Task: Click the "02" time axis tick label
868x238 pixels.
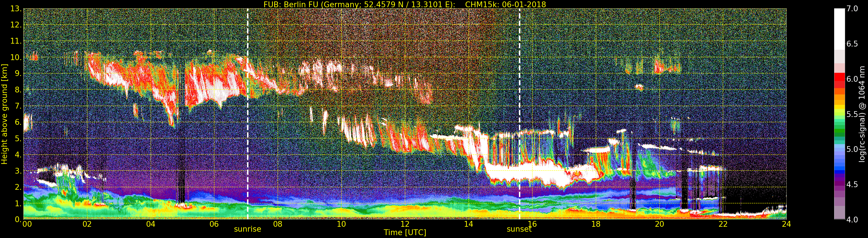Action: click(87, 224)
